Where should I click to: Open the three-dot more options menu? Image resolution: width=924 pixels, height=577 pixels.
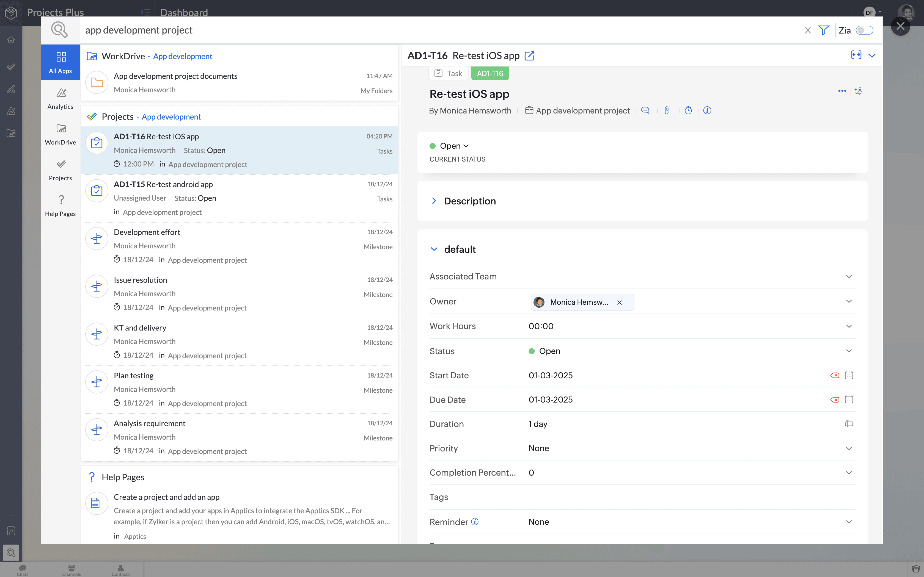[x=842, y=91]
